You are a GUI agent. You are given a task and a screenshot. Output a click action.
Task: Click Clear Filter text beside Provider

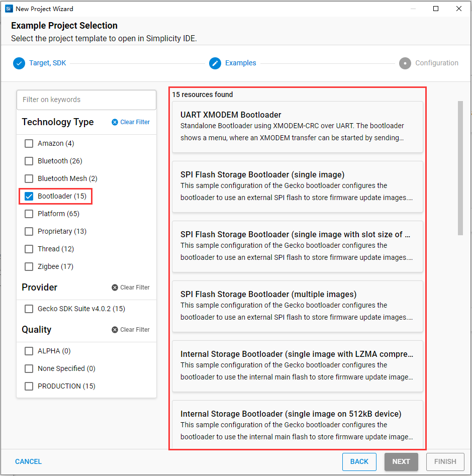point(135,288)
